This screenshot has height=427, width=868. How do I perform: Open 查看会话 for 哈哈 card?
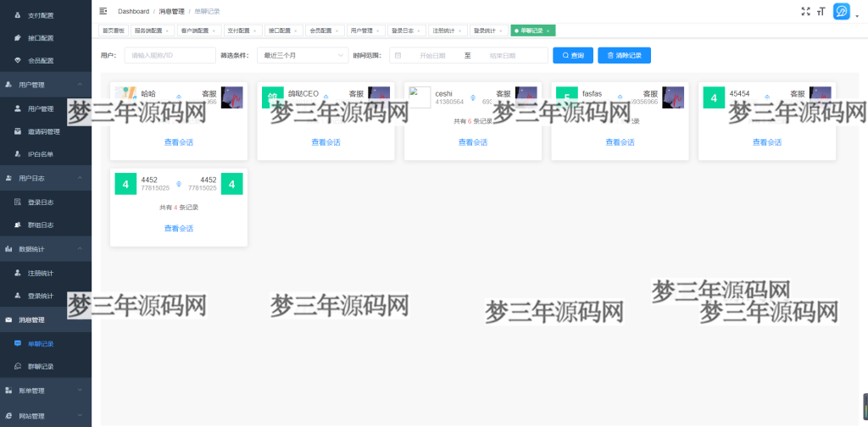pos(179,142)
